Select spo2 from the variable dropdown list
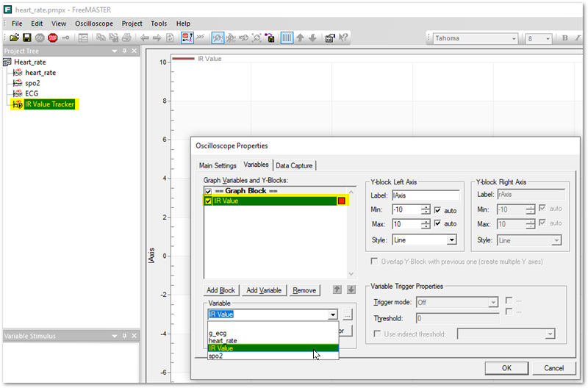 [x=216, y=356]
